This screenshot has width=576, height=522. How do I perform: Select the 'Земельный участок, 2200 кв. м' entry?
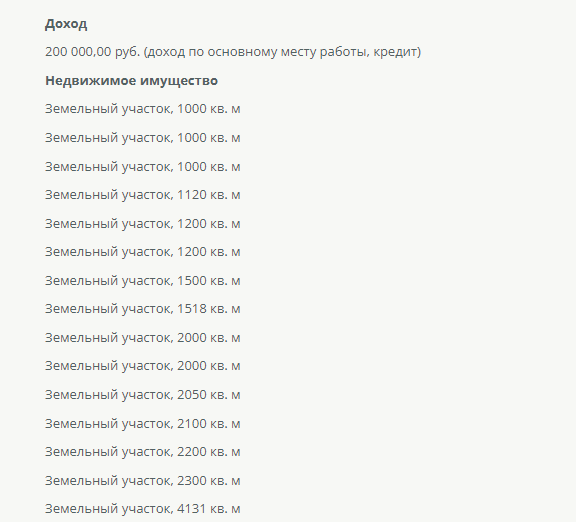(x=143, y=452)
